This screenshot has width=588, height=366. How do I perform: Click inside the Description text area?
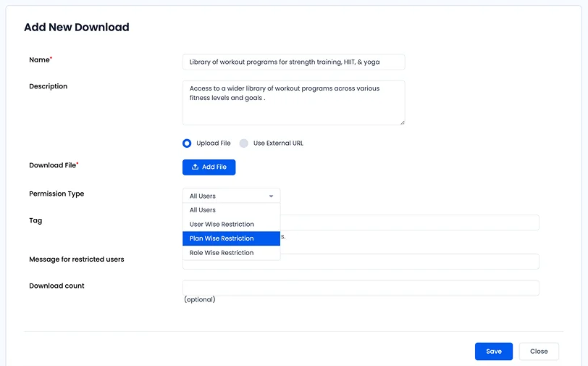[293, 103]
